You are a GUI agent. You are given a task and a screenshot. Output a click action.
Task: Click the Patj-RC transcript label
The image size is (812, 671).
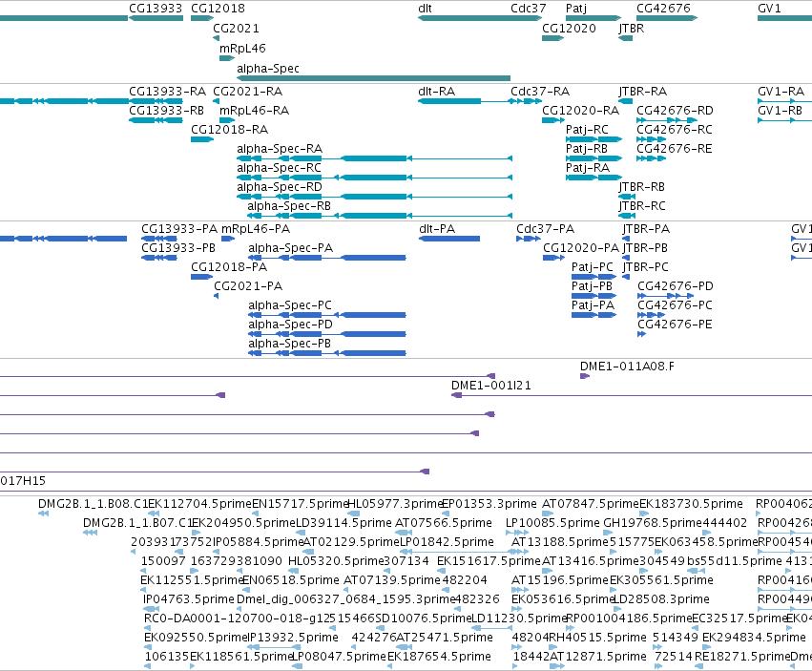tap(587, 130)
